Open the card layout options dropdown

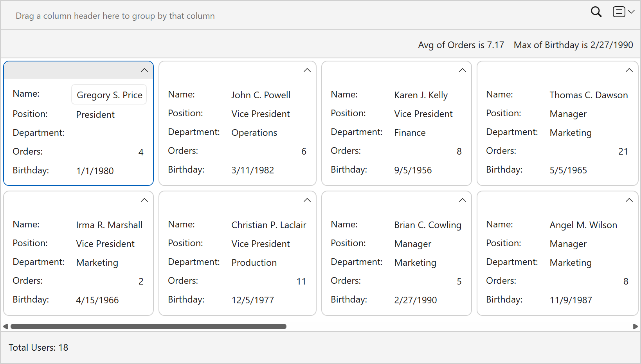(x=623, y=12)
